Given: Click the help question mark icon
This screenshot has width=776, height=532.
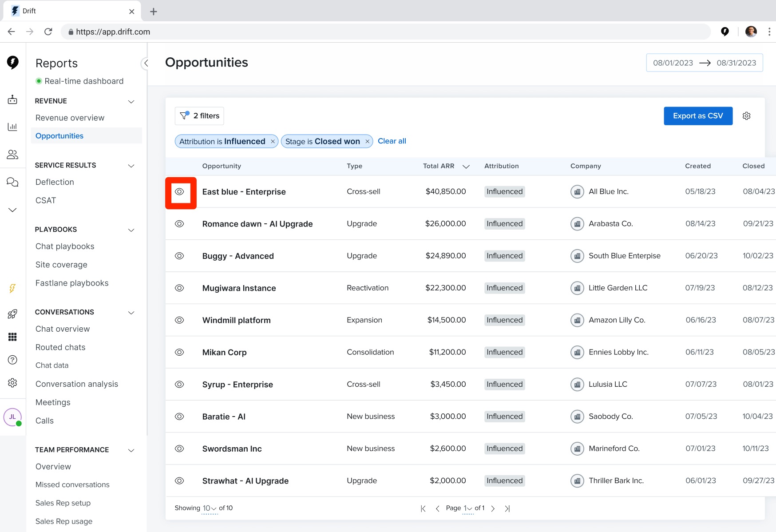Looking at the screenshot, I should (x=12, y=360).
